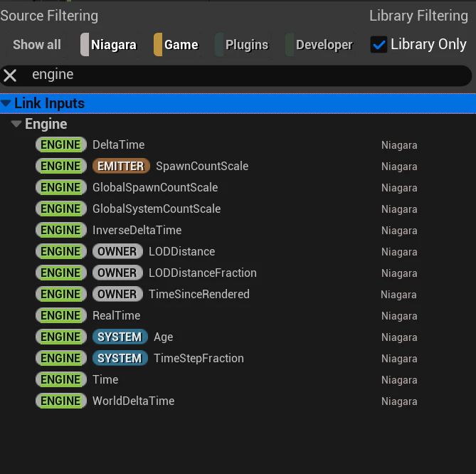
Task: Select the Time parameter row
Action: click(x=105, y=379)
